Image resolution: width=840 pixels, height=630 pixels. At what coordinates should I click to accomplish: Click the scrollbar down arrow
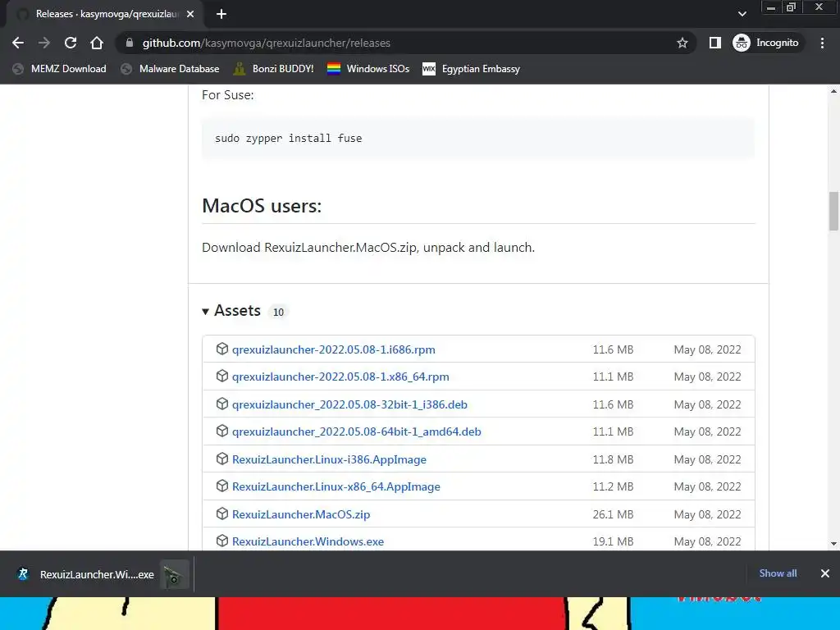(833, 544)
